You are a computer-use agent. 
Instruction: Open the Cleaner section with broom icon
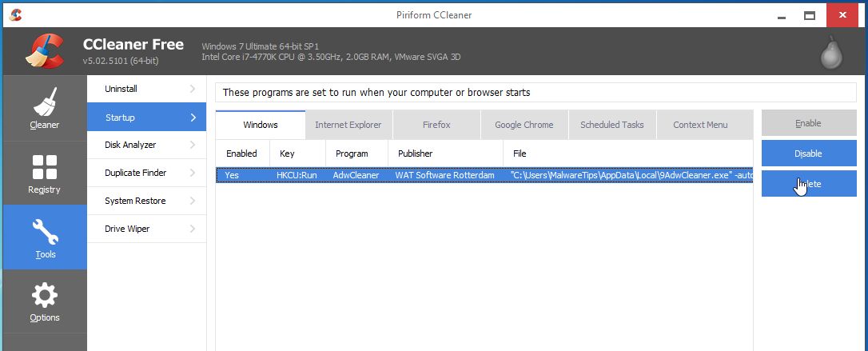click(x=44, y=108)
